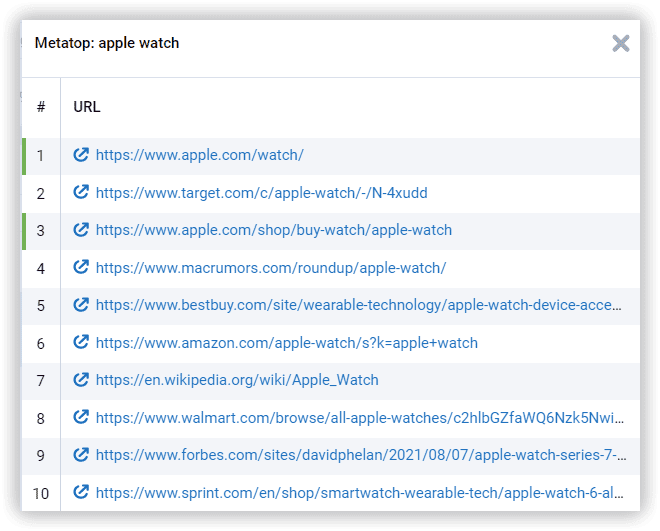Click rank number 5 cell
The image size is (660, 531).
[x=40, y=305]
